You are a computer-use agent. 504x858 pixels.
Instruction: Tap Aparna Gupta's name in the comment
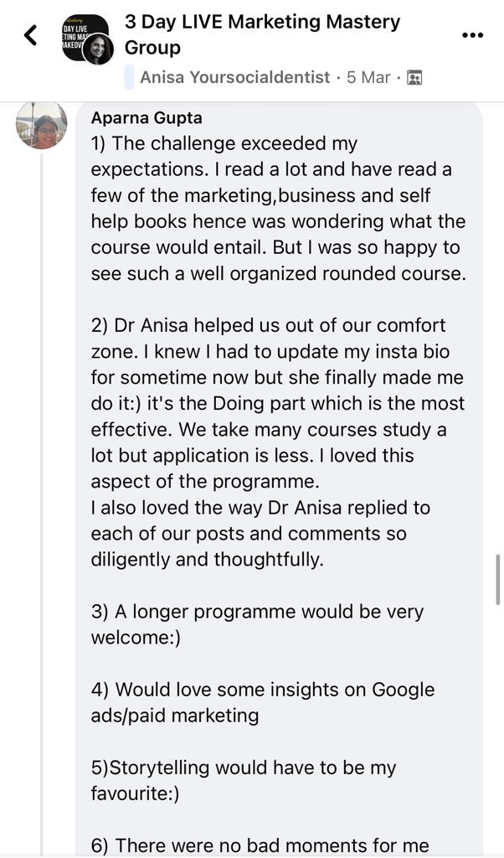click(147, 117)
